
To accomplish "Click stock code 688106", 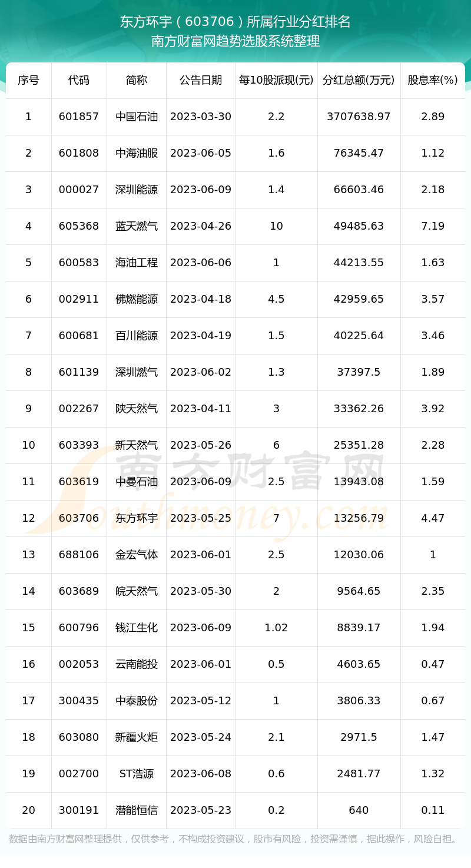I will [x=79, y=555].
